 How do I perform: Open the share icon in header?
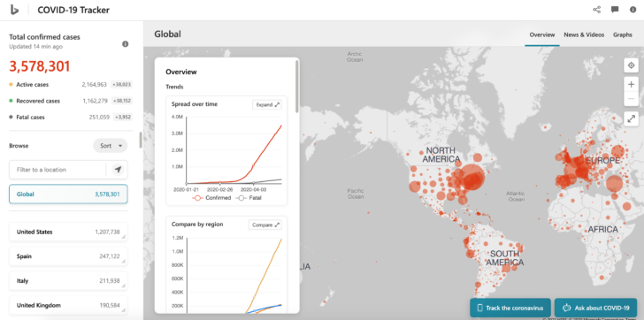597,10
